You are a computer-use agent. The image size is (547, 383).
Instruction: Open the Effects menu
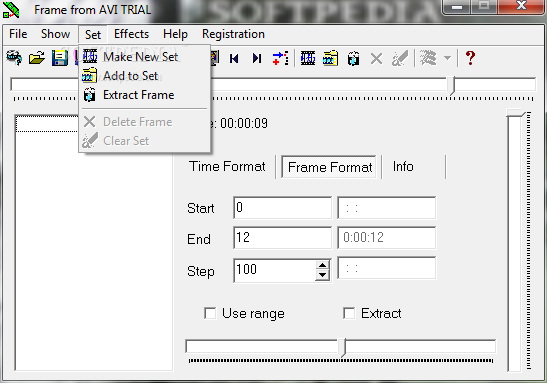(132, 34)
